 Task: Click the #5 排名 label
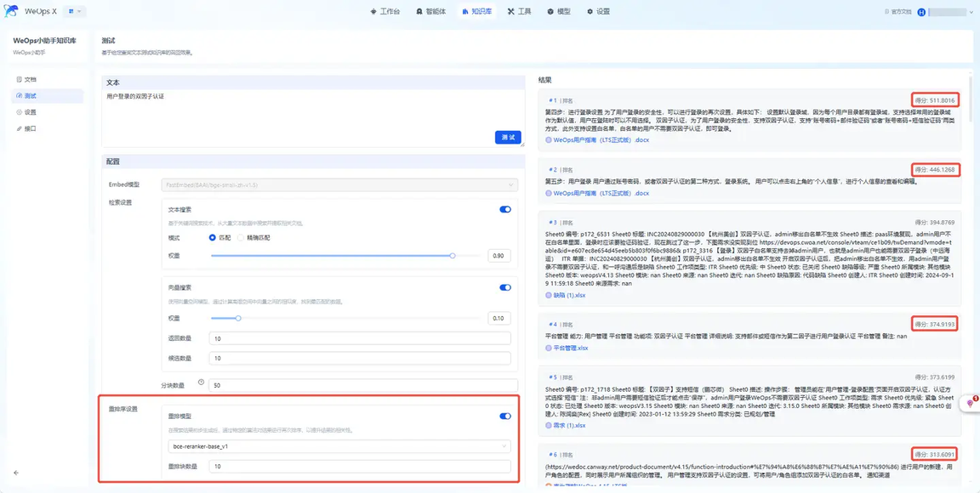click(561, 377)
